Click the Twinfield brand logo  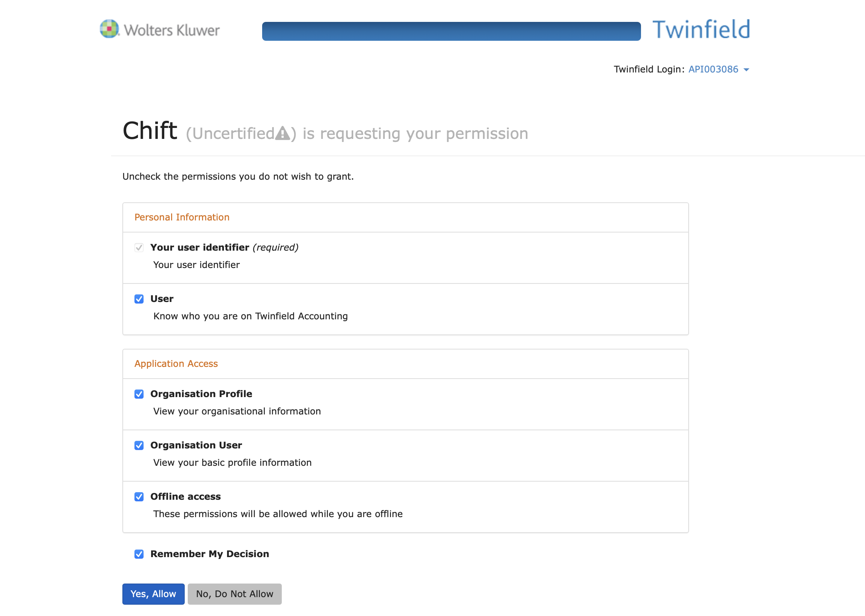click(701, 29)
